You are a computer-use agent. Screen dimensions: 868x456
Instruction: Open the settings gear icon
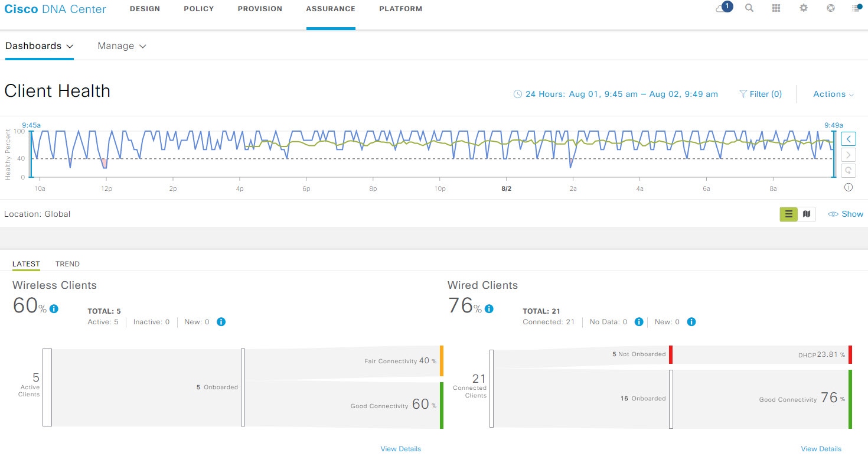click(x=804, y=8)
